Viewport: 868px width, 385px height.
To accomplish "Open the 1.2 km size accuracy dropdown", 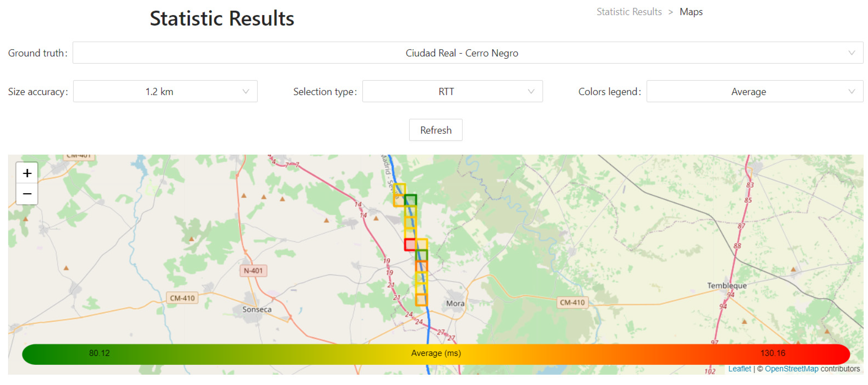I will pyautogui.click(x=159, y=92).
